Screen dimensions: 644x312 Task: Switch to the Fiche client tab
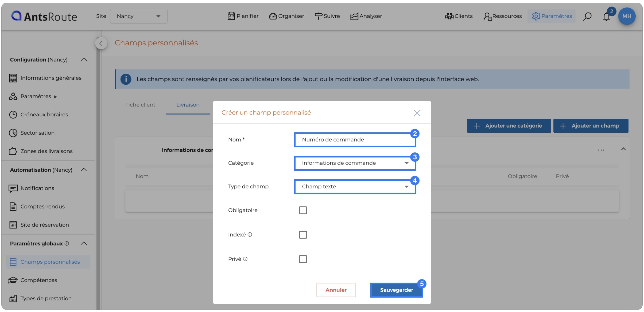pos(140,105)
